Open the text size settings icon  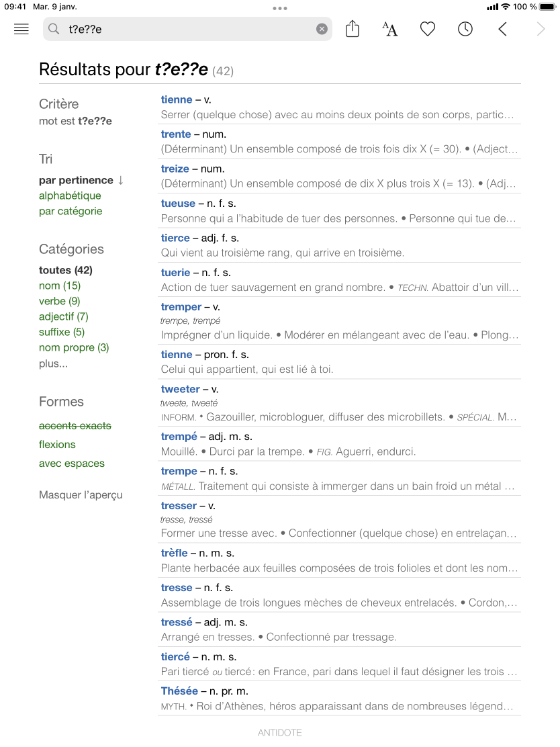click(x=389, y=29)
